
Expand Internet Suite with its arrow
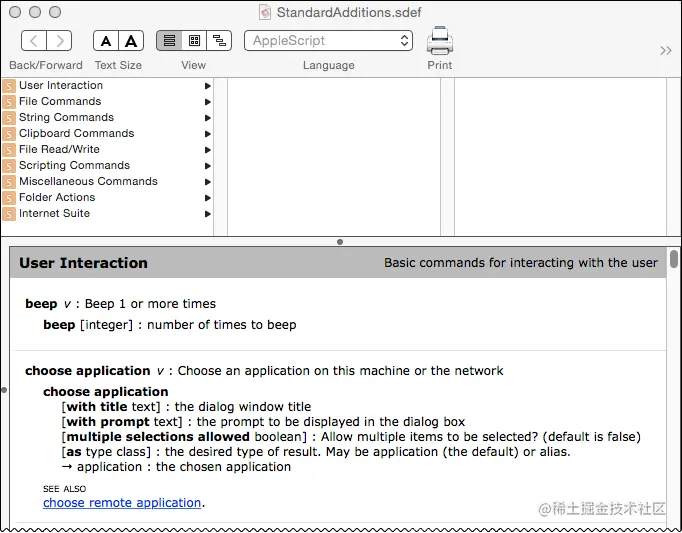click(207, 214)
